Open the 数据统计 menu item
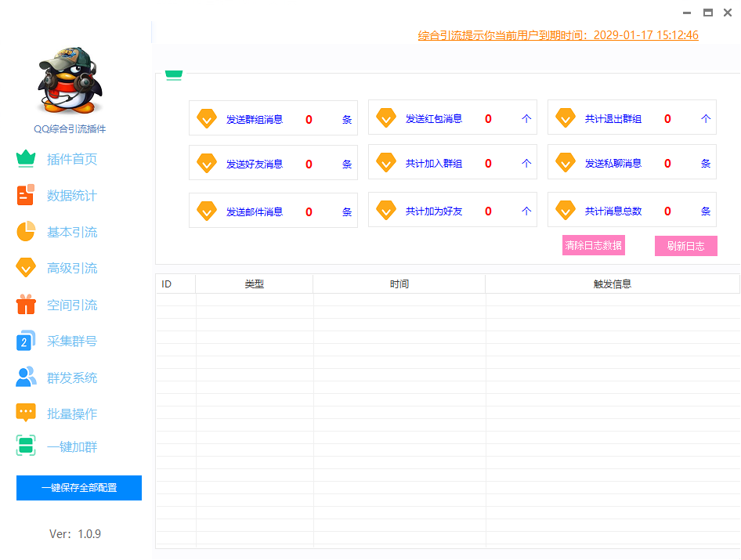The width and height of the screenshot is (741, 560). tap(72, 196)
